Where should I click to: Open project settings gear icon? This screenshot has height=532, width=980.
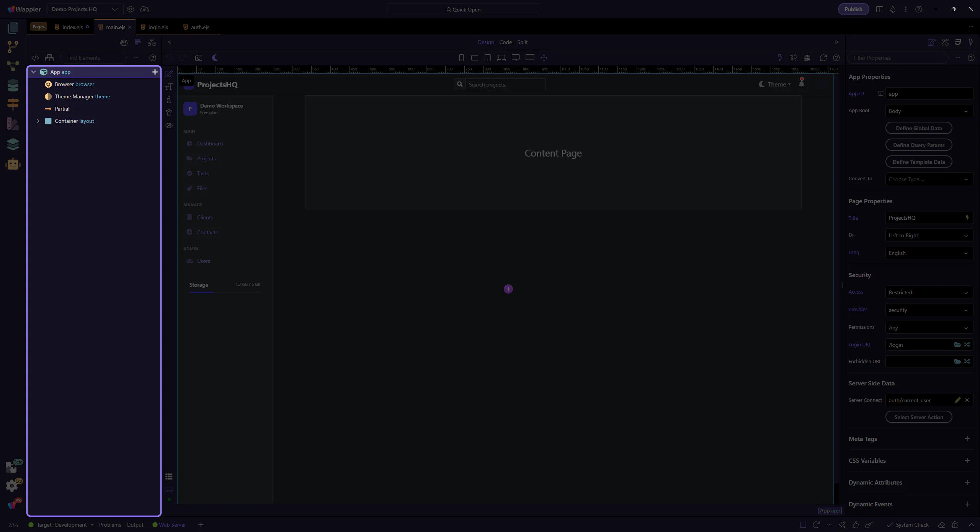(x=131, y=9)
